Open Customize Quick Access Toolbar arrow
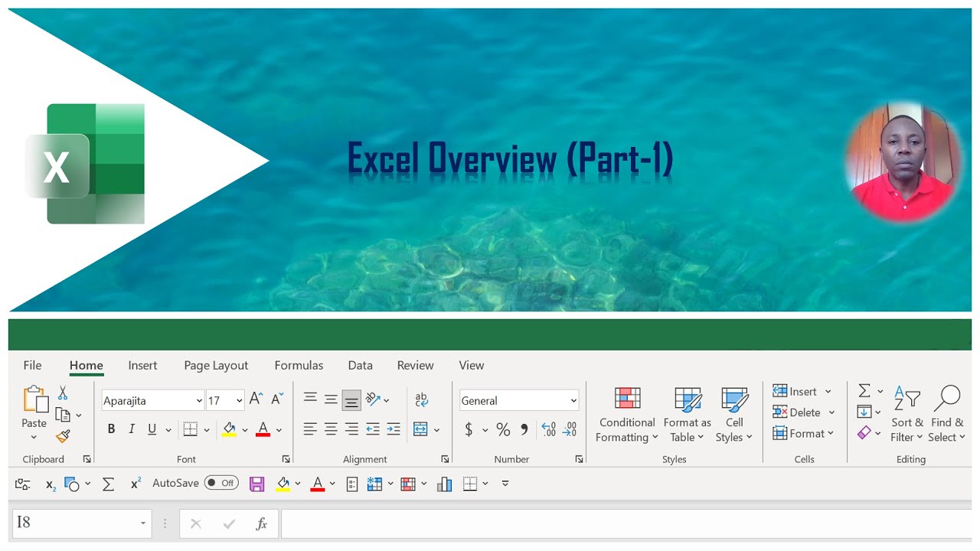This screenshot has height=551, width=980. [x=505, y=484]
